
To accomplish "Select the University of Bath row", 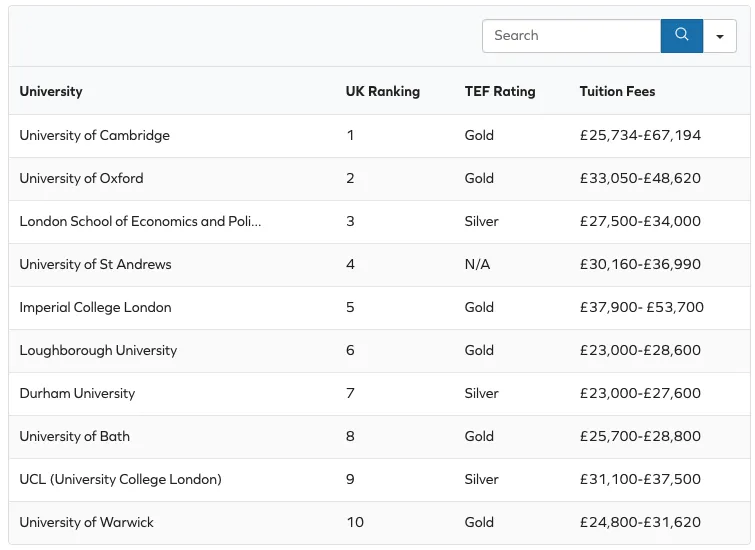I will 75,436.
